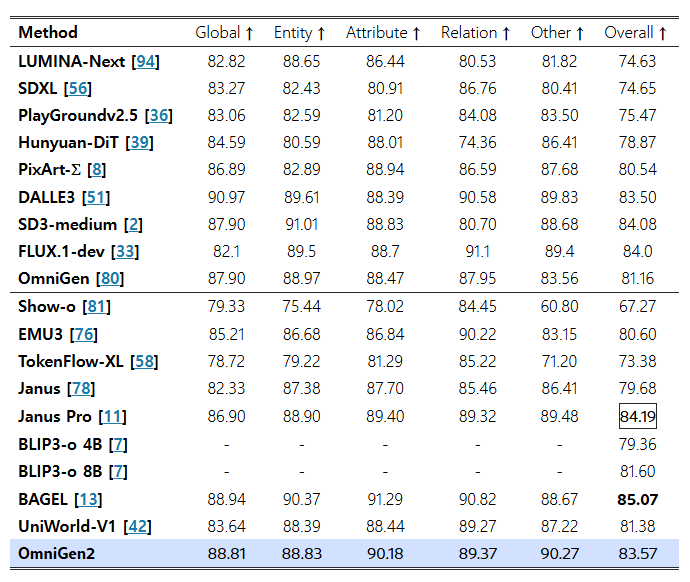Open citation link 2 beside SD3-medium
The width and height of the screenshot is (690, 582).
133,224
